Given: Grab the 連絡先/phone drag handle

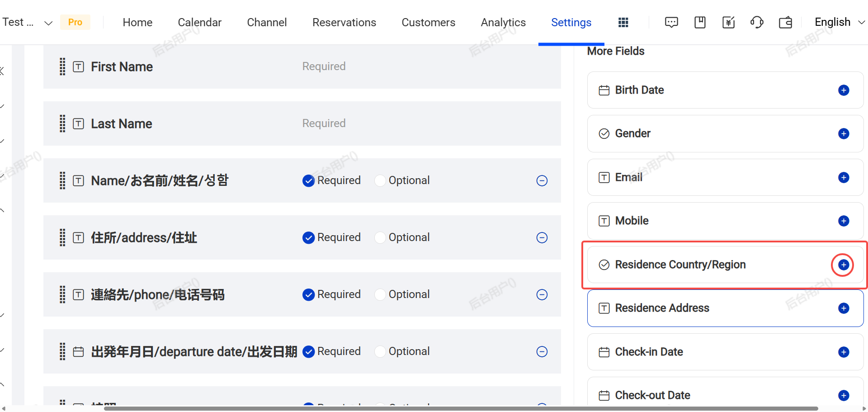Looking at the screenshot, I should tap(62, 294).
